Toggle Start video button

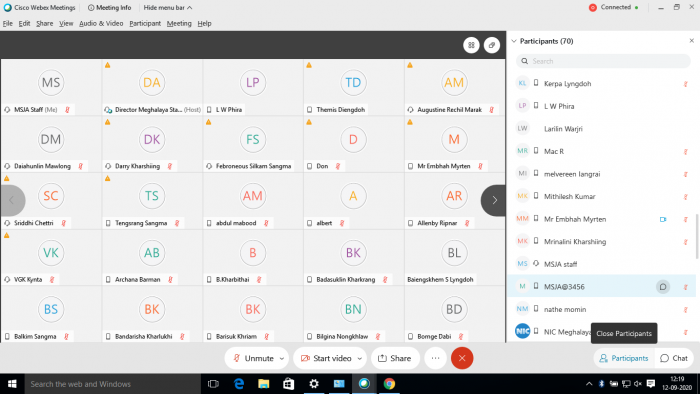pos(326,358)
